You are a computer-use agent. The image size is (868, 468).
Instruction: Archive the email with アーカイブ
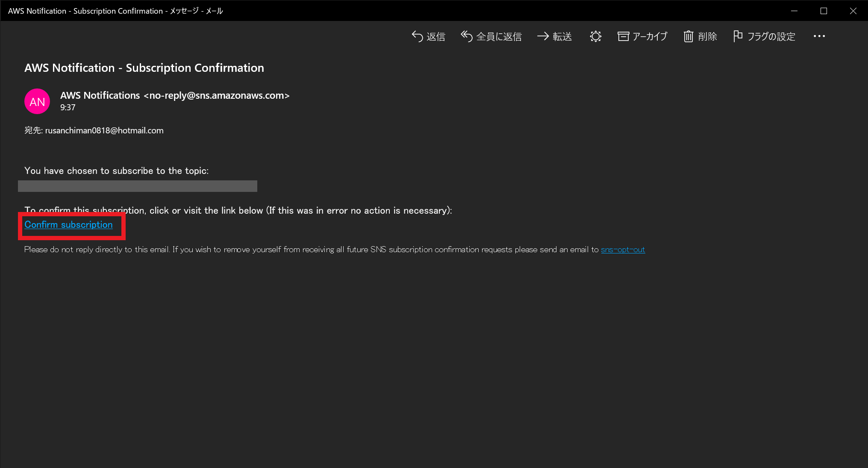coord(642,36)
